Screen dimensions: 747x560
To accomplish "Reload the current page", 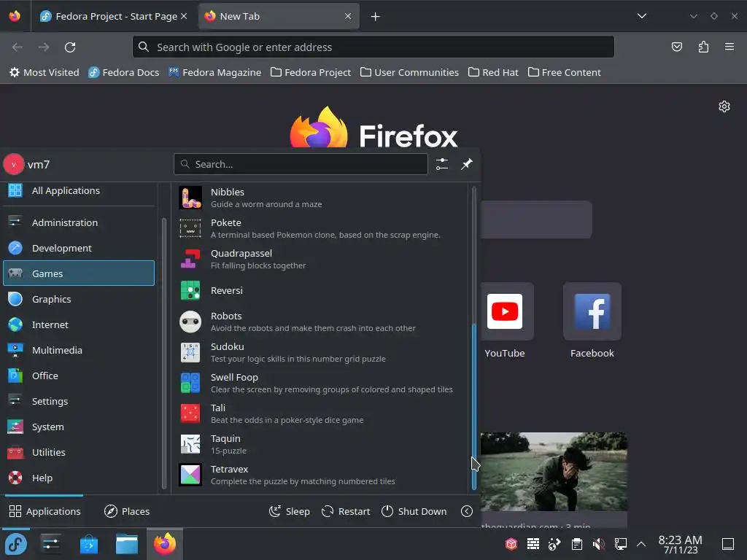I will 70,47.
